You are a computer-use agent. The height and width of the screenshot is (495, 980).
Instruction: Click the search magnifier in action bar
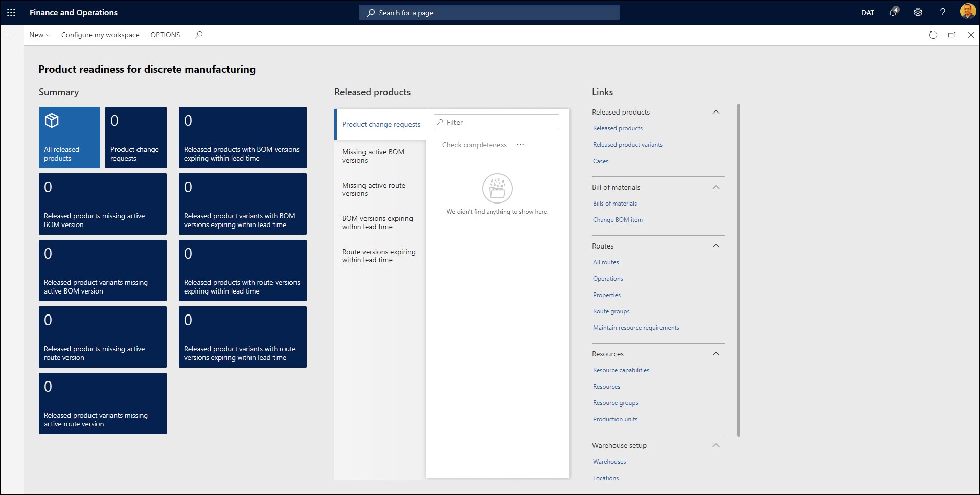click(x=199, y=35)
